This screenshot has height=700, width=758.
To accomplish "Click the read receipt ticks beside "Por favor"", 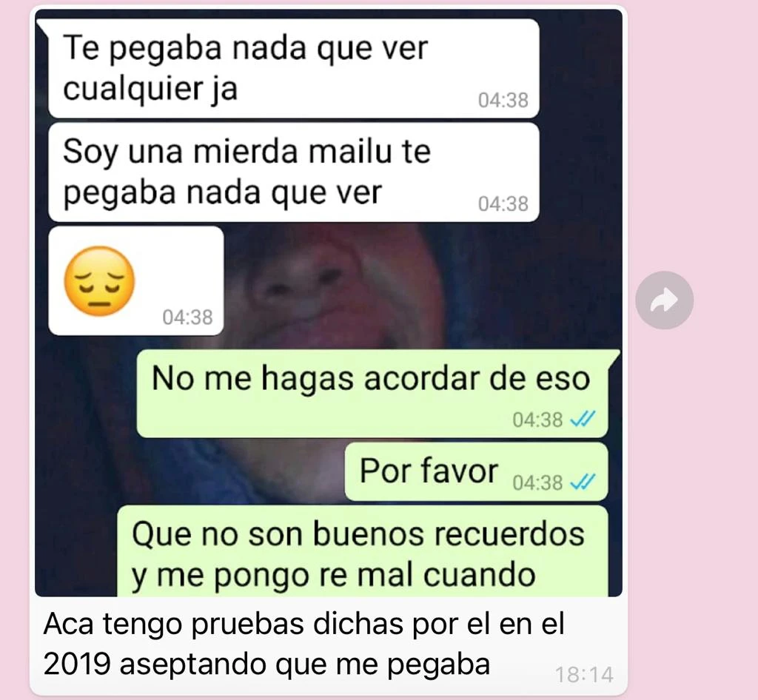I will click(583, 482).
